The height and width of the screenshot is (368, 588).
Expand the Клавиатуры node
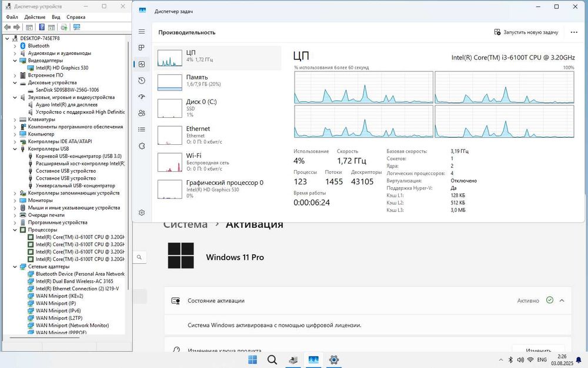tap(15, 120)
